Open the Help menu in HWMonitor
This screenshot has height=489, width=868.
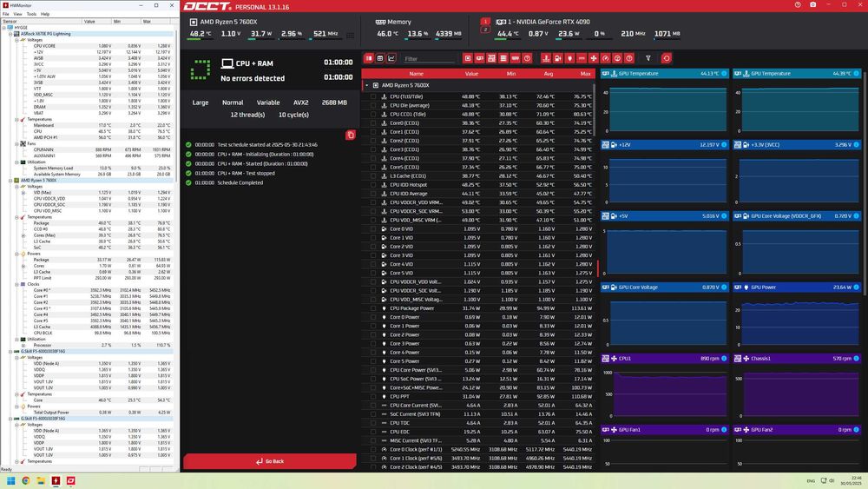tap(45, 14)
